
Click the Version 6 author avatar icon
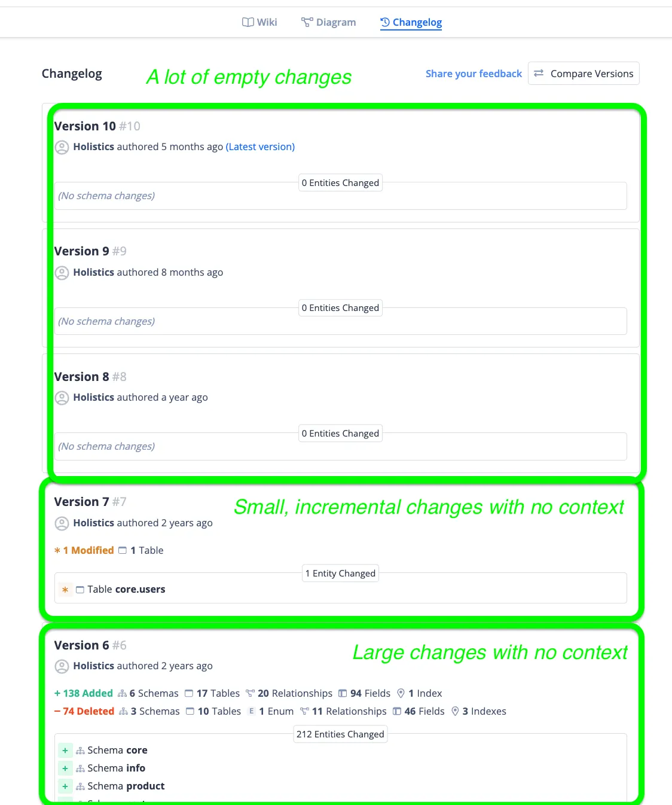pyautogui.click(x=62, y=666)
